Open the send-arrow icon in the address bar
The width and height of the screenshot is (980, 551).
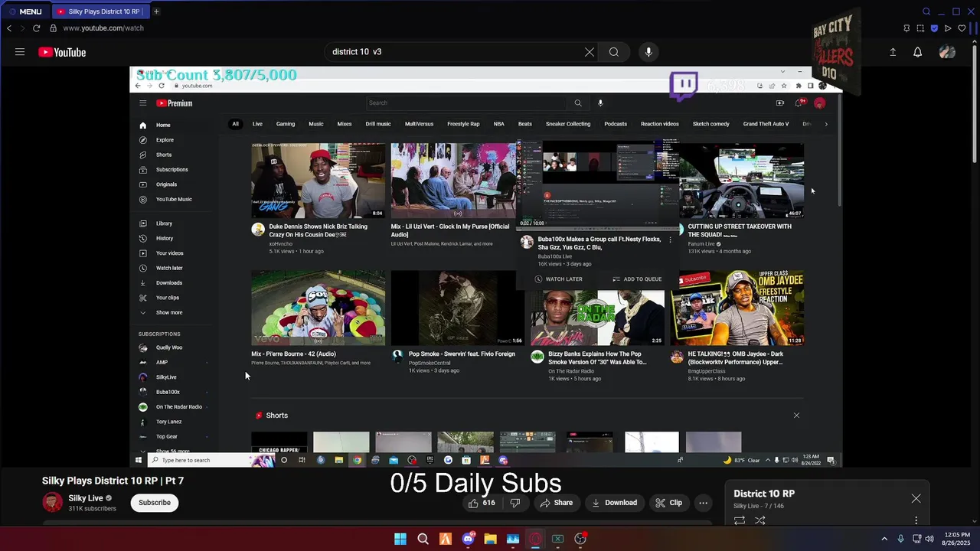[x=948, y=28]
